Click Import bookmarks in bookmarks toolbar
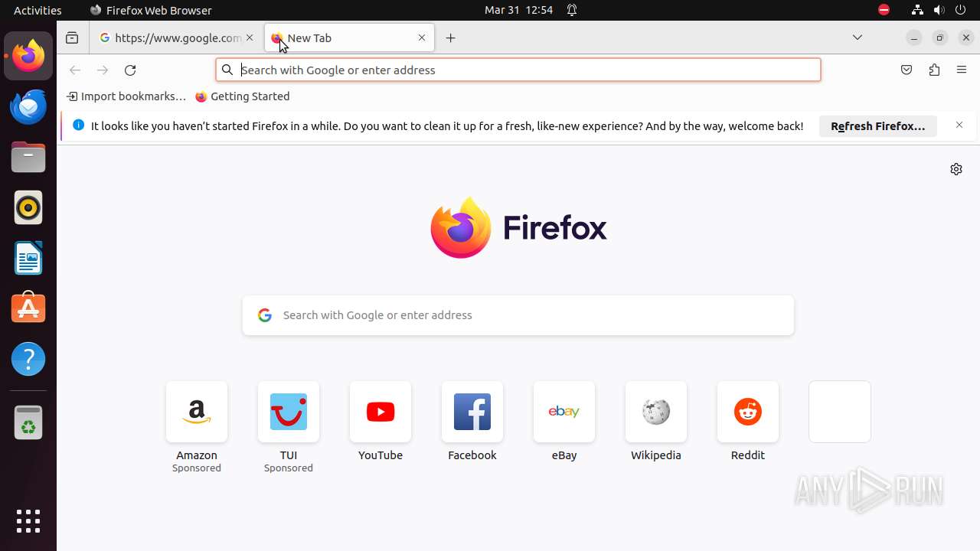The image size is (980, 551). (x=126, y=96)
